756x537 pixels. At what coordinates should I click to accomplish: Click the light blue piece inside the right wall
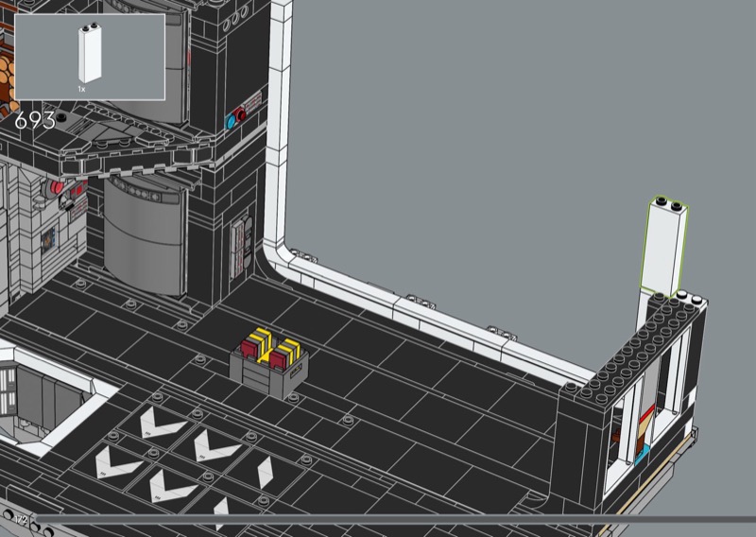click(x=641, y=457)
